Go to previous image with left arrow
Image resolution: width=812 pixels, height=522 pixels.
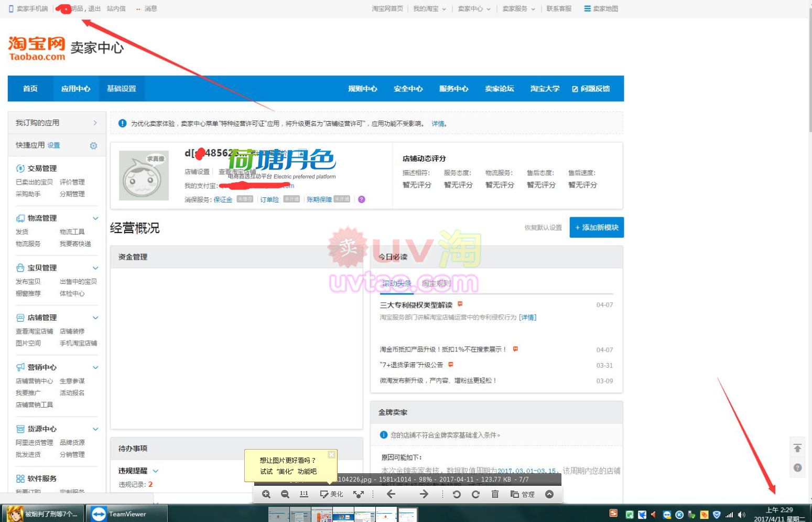(391, 494)
